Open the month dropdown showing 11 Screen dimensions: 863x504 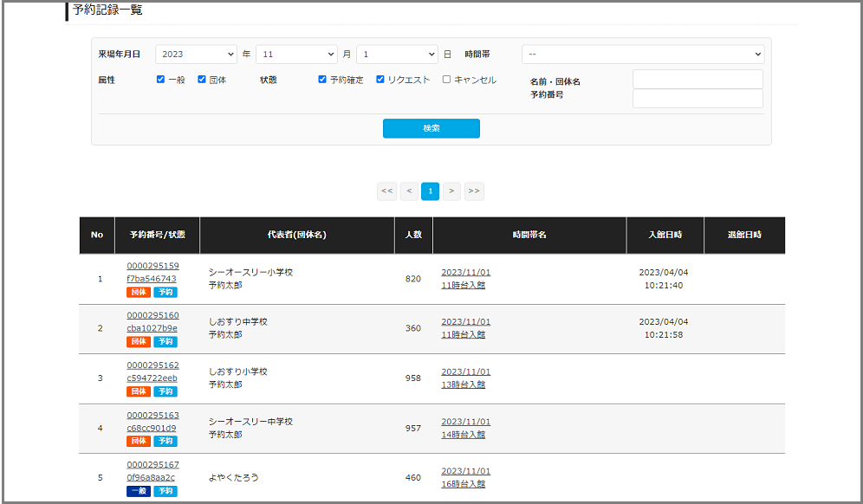[296, 55]
